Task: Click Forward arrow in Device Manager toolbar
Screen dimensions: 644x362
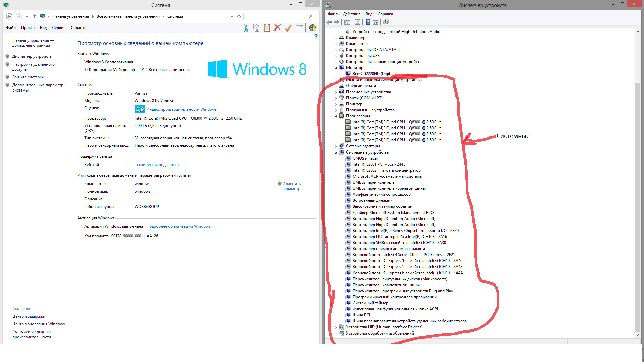Action: point(337,22)
